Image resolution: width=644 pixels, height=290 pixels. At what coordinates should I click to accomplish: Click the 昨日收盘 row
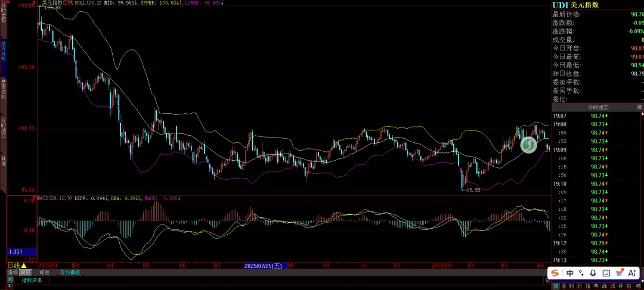[x=598, y=74]
